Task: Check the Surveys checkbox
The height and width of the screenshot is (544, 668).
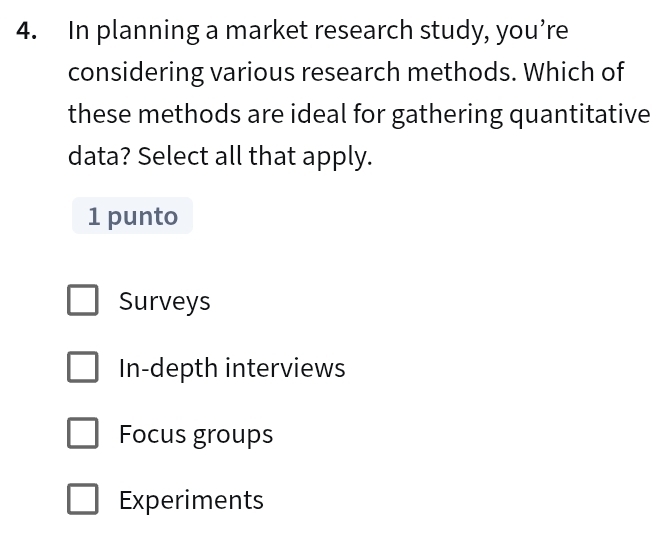Action: [83, 301]
